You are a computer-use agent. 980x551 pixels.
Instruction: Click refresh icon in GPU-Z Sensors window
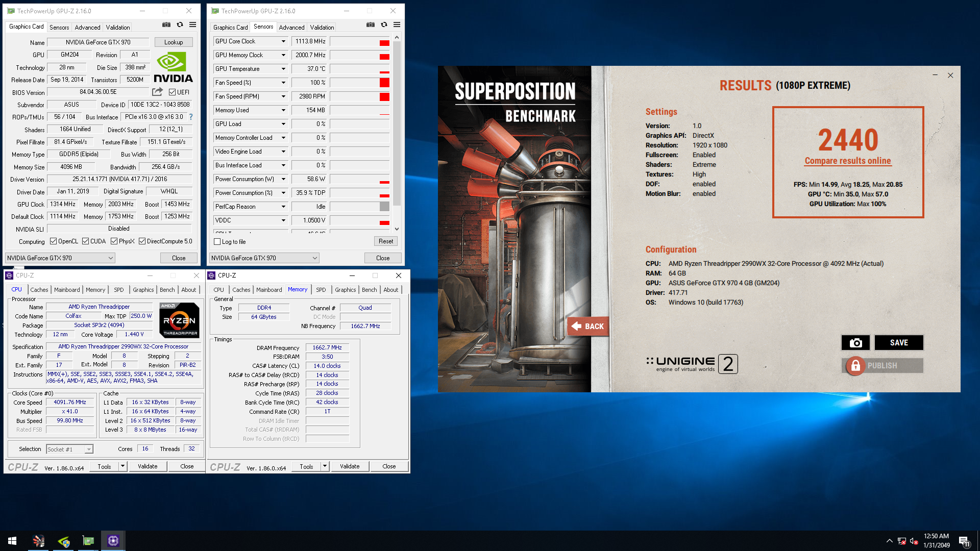384,24
